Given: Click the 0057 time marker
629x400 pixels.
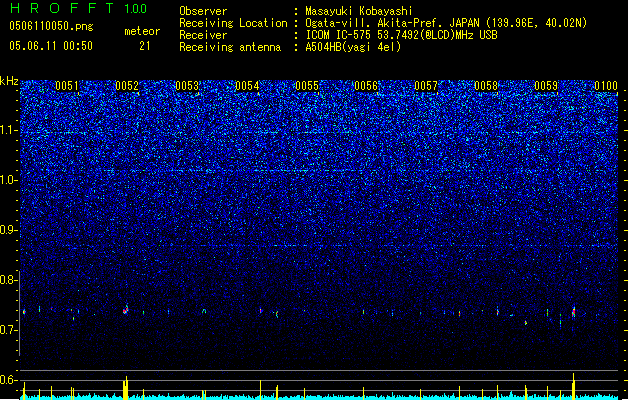Looking at the screenshot, I should pos(426,86).
